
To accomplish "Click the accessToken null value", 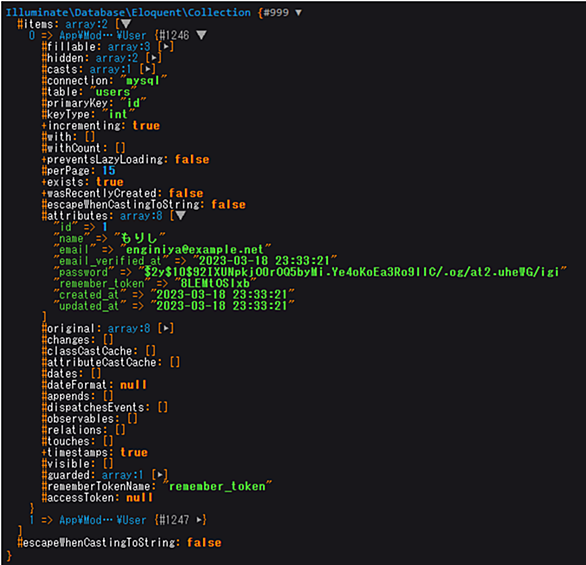I will pos(139,497).
